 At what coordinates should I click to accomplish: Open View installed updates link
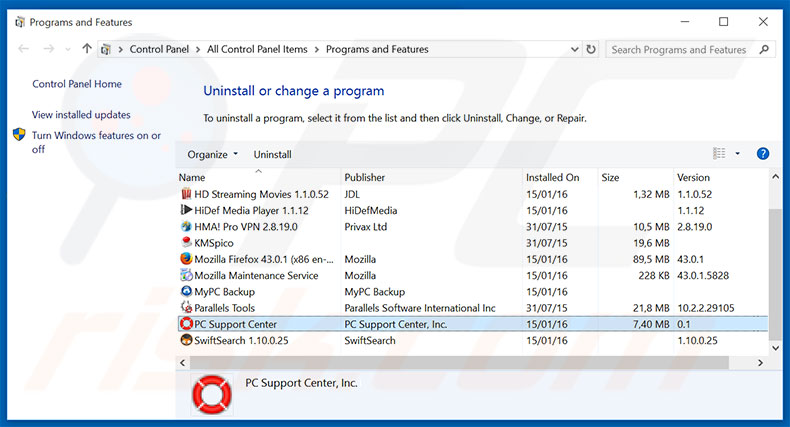tap(81, 115)
